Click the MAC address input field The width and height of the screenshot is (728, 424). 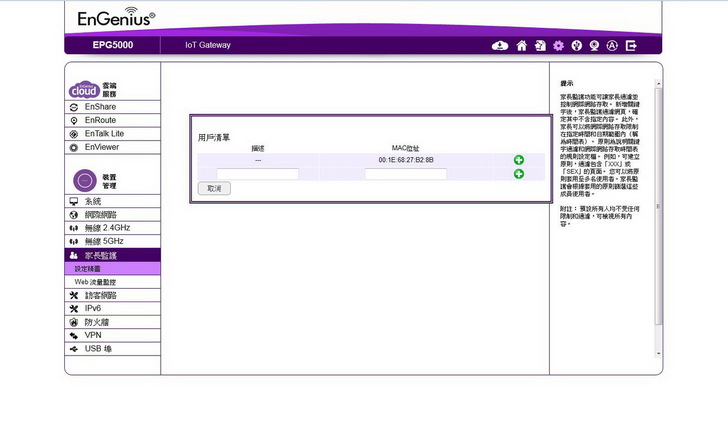point(405,174)
